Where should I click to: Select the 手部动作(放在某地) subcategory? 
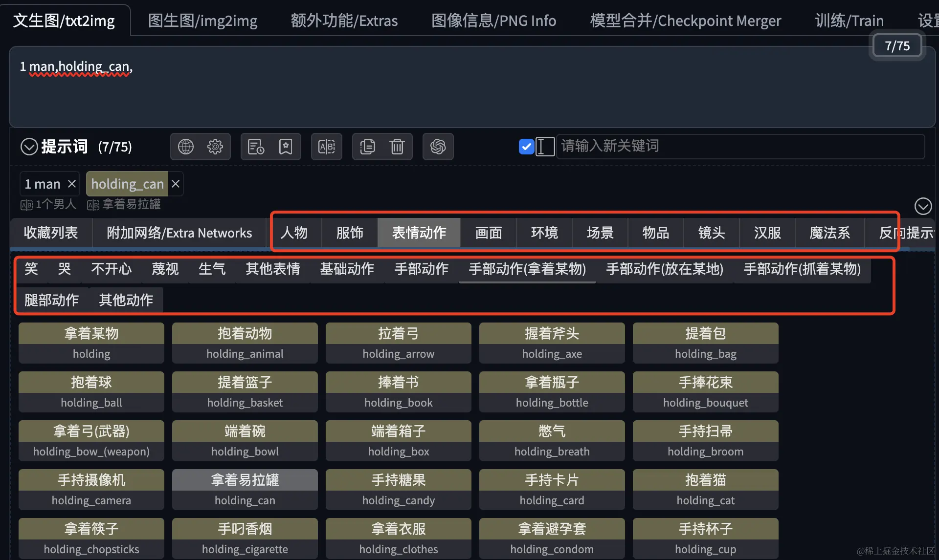(664, 269)
